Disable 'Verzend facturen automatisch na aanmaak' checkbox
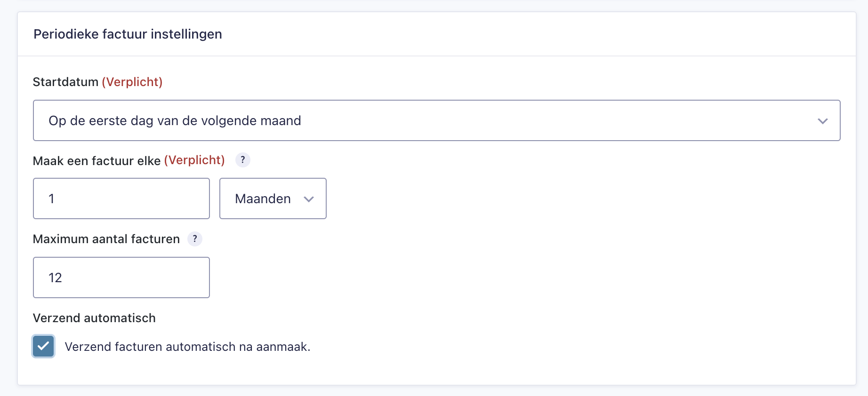Image resolution: width=868 pixels, height=396 pixels. (43, 346)
